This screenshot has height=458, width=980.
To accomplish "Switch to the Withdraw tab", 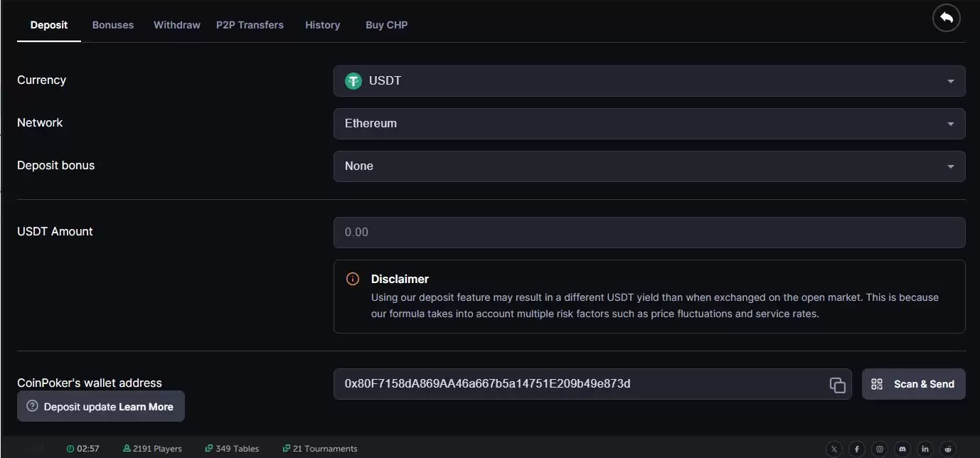I will [x=177, y=25].
